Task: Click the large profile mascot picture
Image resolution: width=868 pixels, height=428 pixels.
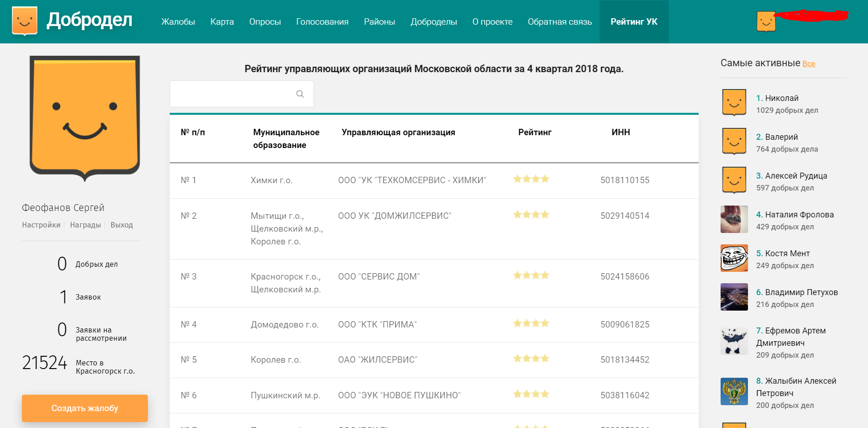Action: tap(85, 118)
